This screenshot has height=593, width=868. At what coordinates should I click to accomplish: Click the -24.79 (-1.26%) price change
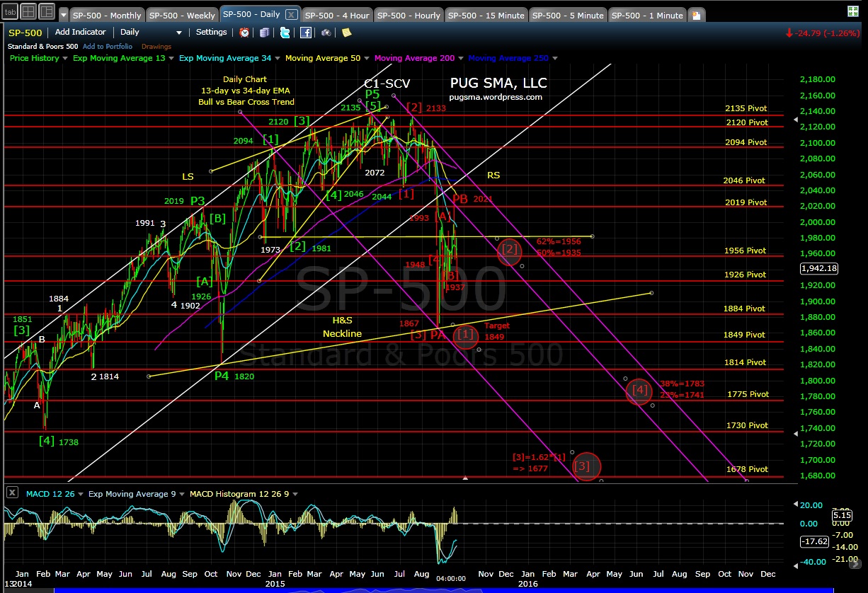824,33
